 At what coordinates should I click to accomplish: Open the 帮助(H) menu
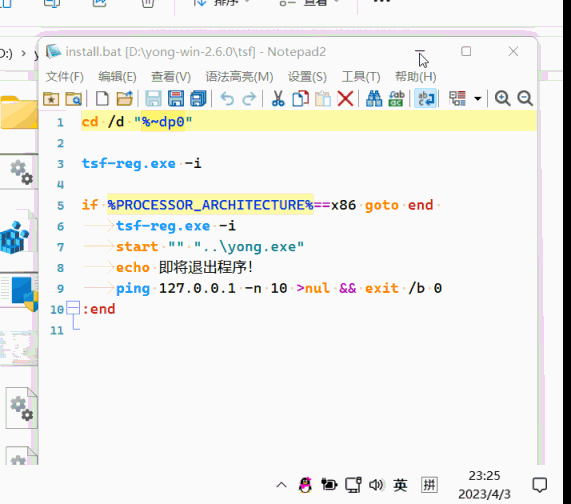coord(416,77)
